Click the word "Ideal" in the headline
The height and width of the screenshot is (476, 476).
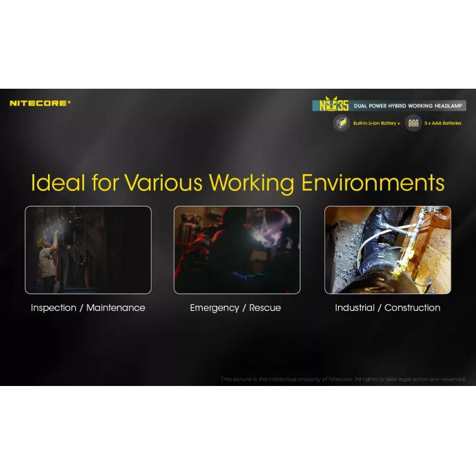[58, 183]
